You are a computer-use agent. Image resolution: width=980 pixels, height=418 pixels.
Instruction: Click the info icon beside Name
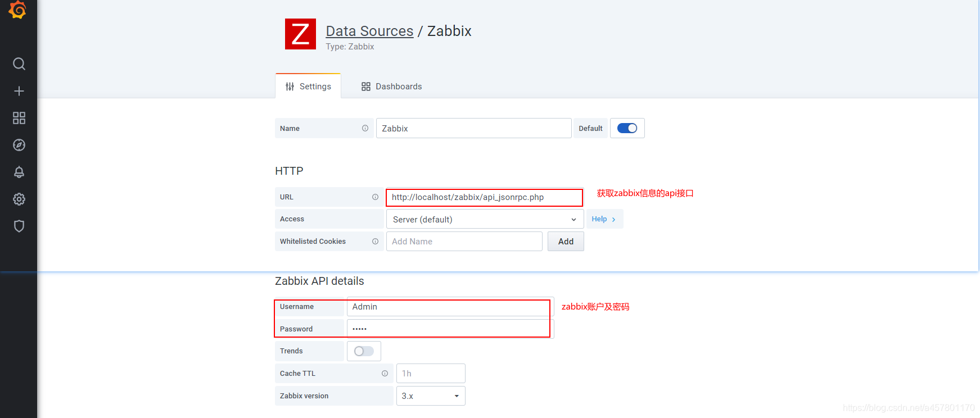(x=365, y=128)
